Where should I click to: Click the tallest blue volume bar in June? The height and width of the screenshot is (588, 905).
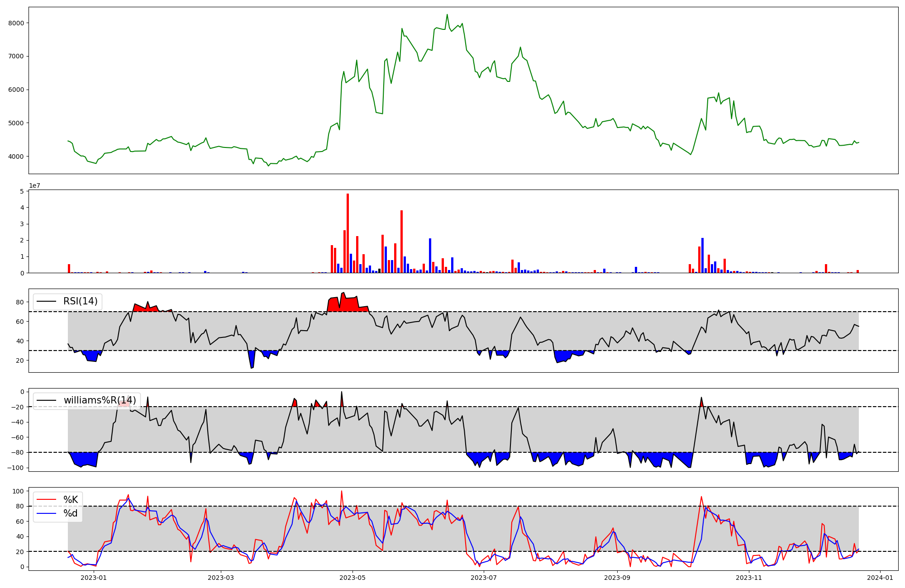point(430,256)
